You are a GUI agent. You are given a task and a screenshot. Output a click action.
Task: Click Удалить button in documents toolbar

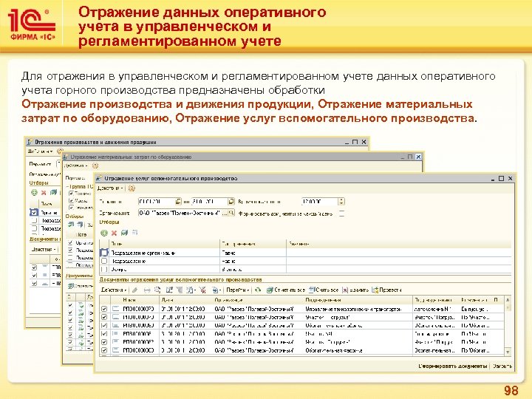pyautogui.click(x=355, y=290)
